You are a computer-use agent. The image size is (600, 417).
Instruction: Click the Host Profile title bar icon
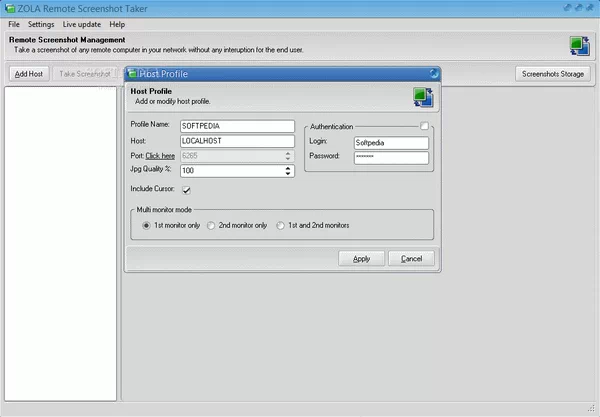click(132, 73)
